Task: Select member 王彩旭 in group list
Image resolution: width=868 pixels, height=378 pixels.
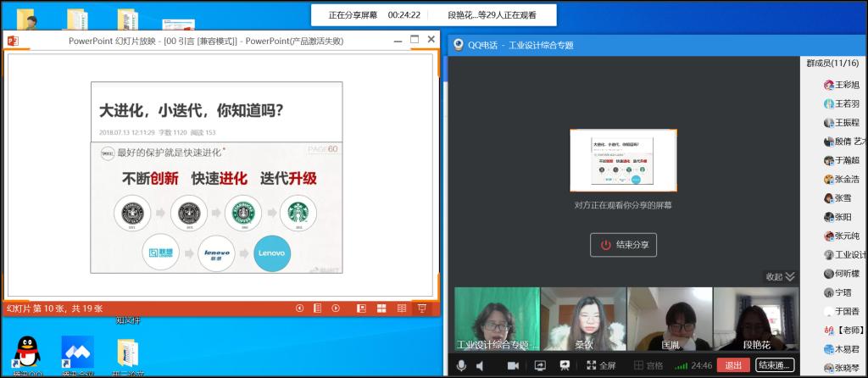Action: pyautogui.click(x=842, y=85)
